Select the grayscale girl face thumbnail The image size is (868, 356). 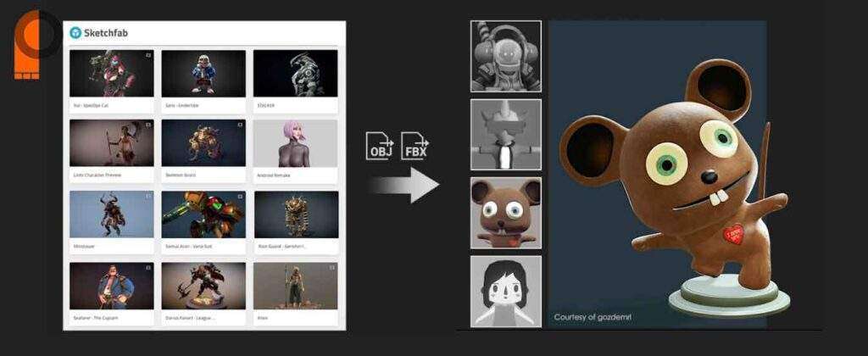(x=506, y=291)
